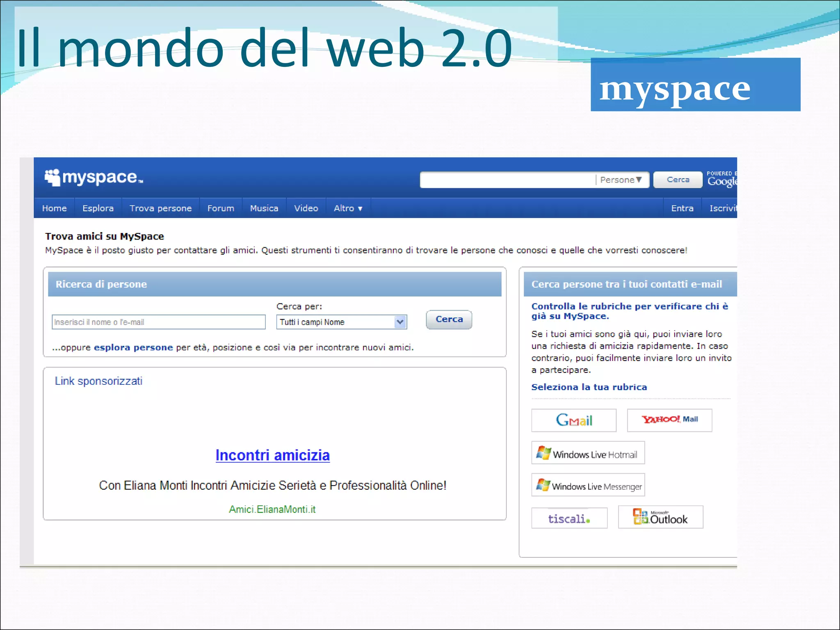Viewport: 840px width, 630px height.
Task: Click the Iscriviti sign-up link
Action: (723, 208)
